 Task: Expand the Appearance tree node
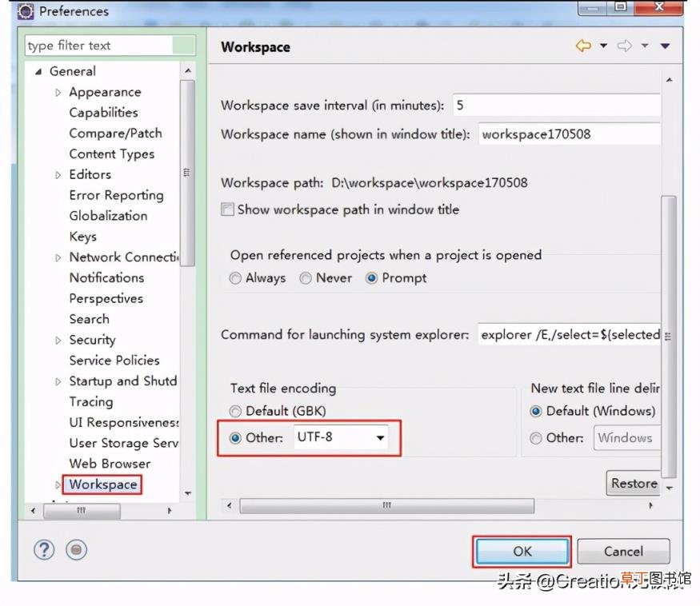coord(58,93)
